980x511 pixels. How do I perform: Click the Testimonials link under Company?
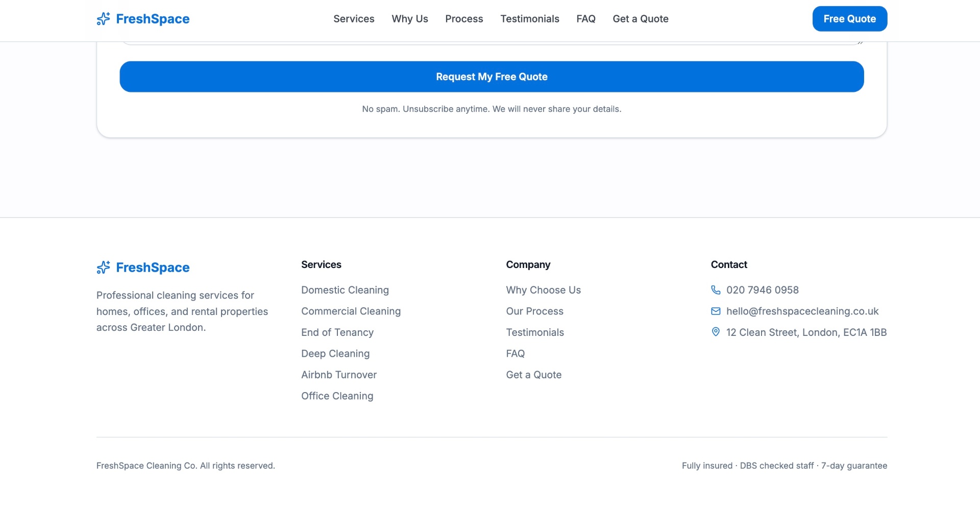(x=535, y=332)
